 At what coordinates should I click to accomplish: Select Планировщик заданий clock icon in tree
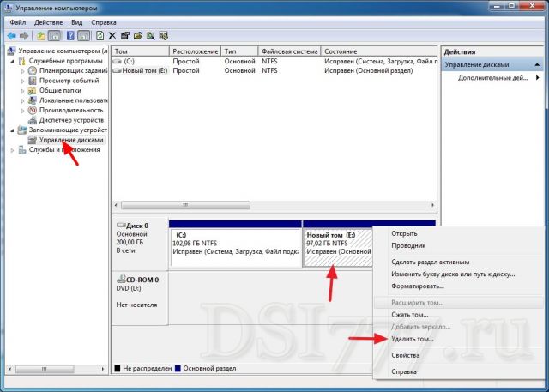[x=33, y=70]
